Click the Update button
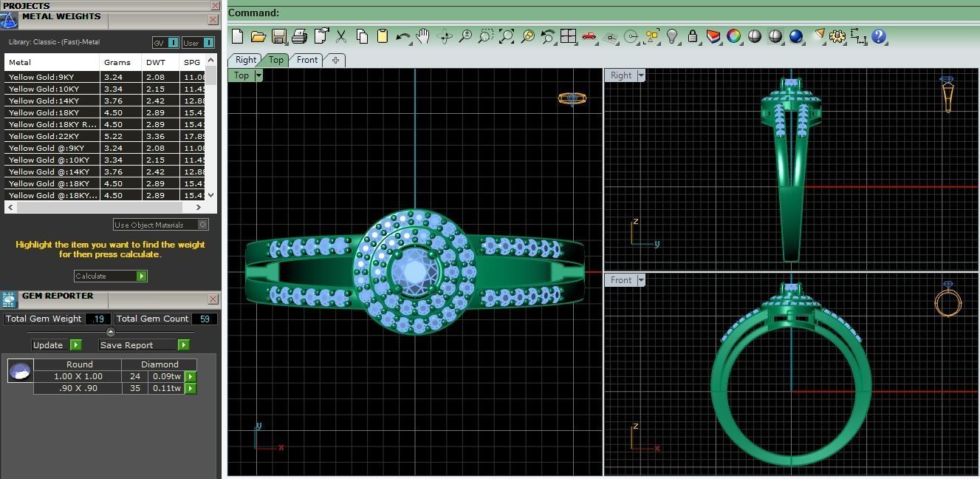The image size is (980, 479). (57, 345)
